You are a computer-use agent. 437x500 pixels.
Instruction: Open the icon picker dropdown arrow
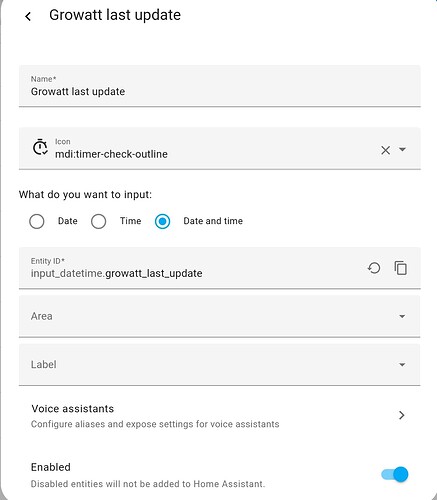point(402,149)
